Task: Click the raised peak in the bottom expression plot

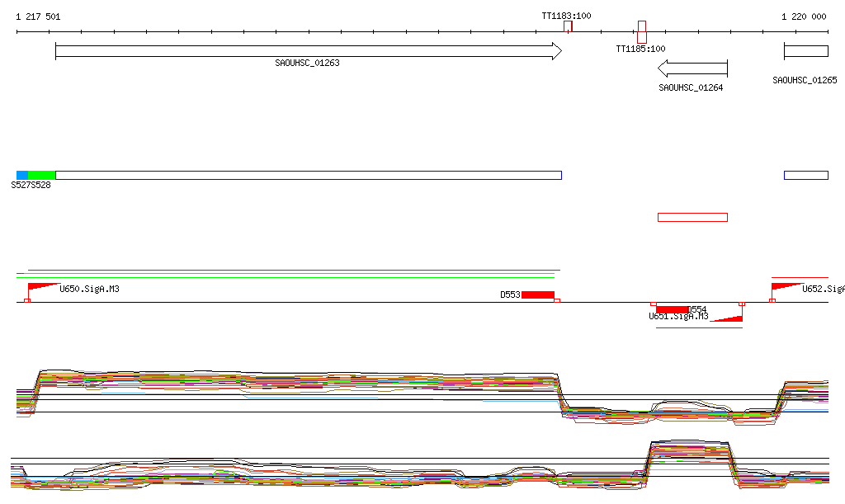Action: click(x=690, y=451)
